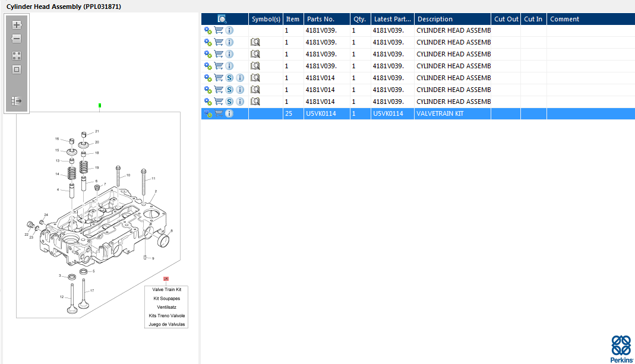Select callout 16 on the diagram
This screenshot has width=635, height=364.
pyautogui.click(x=57, y=139)
